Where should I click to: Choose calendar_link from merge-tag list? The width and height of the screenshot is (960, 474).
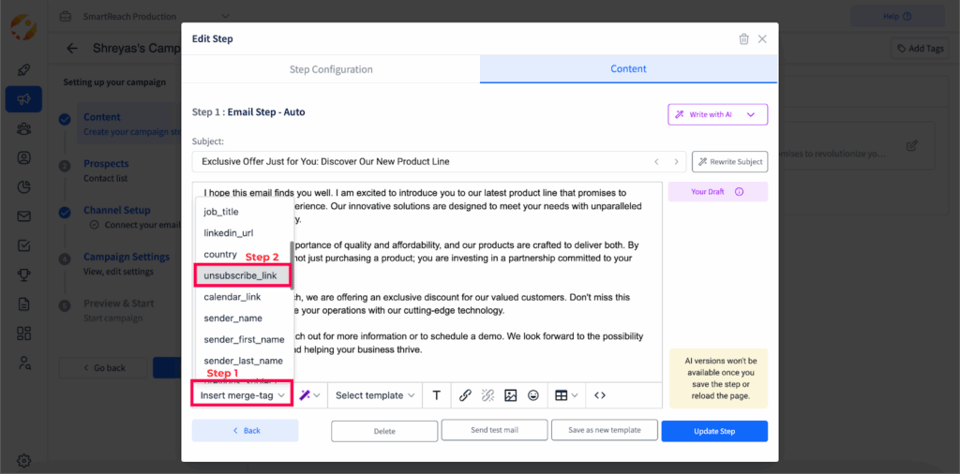233,297
